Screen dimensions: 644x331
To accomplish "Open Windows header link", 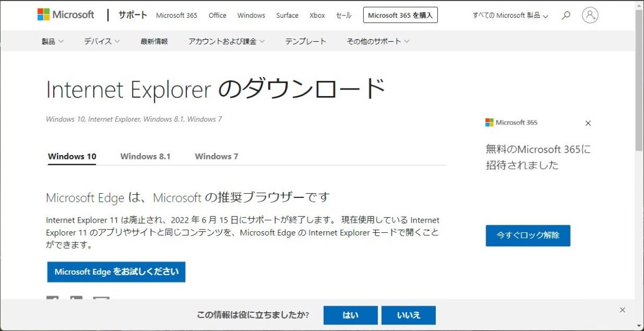I will click(251, 16).
